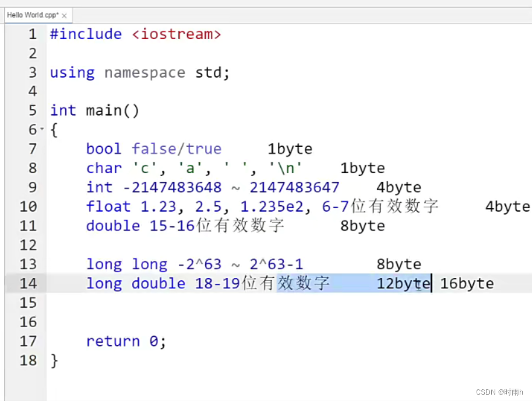Click the double keyword on line 11
532x401 pixels.
tap(112, 226)
